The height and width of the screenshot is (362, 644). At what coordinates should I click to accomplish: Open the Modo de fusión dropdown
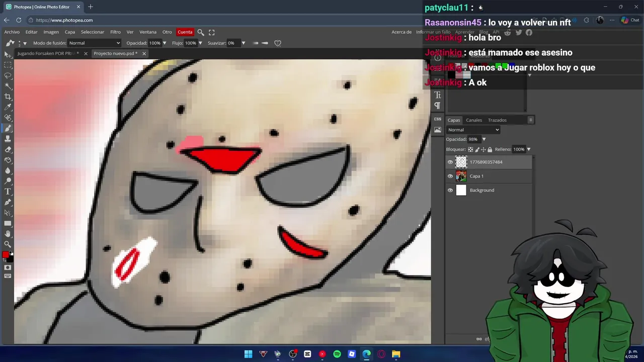coord(94,43)
